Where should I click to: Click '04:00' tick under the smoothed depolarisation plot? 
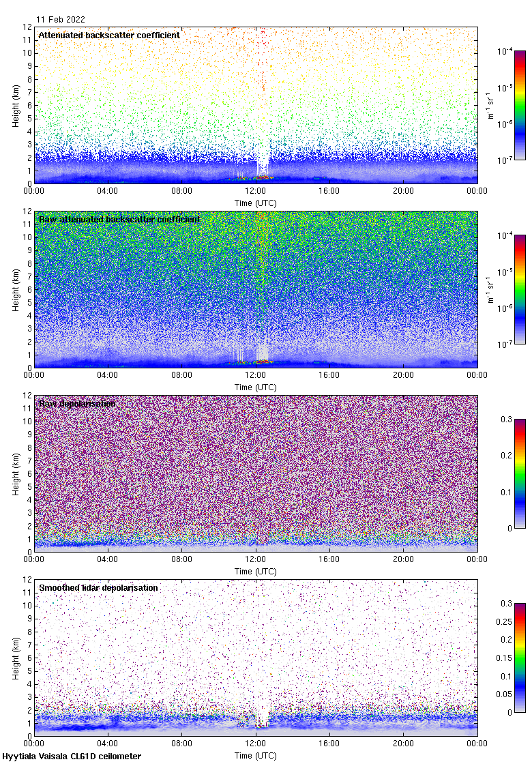coord(107,744)
